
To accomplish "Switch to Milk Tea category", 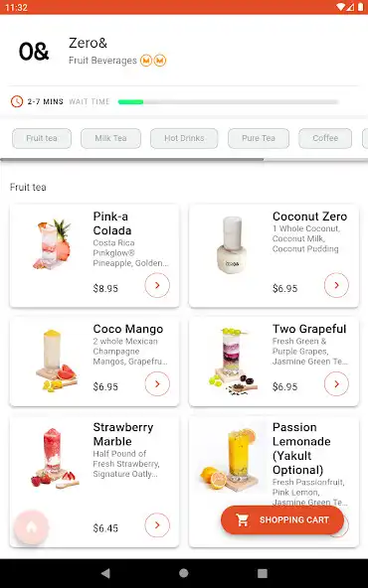I will [x=110, y=138].
